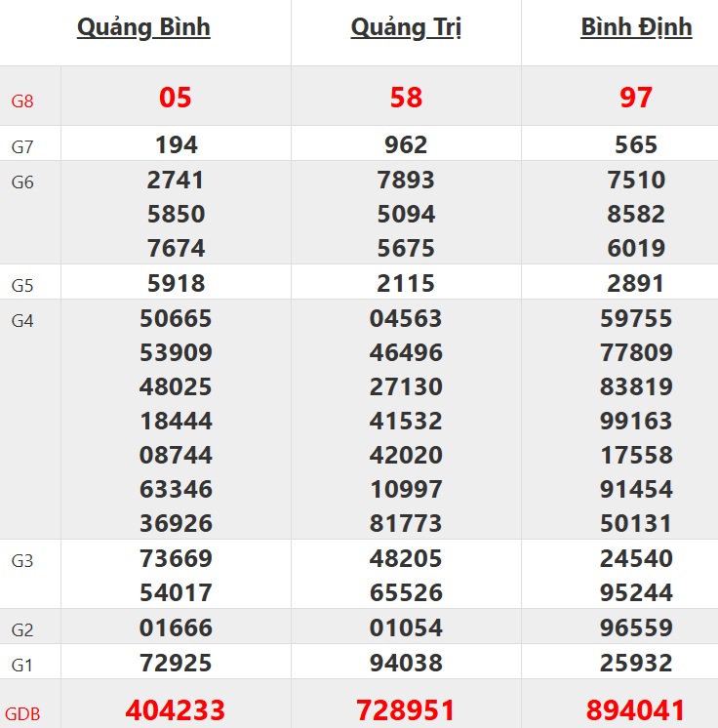Click the G5 number 2115
718x728 pixels.
click(x=406, y=284)
